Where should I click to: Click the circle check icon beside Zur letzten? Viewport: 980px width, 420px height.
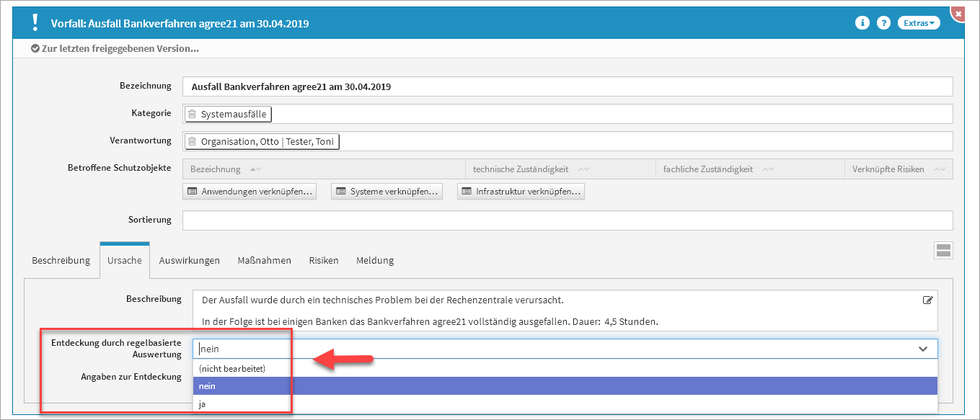pos(35,49)
